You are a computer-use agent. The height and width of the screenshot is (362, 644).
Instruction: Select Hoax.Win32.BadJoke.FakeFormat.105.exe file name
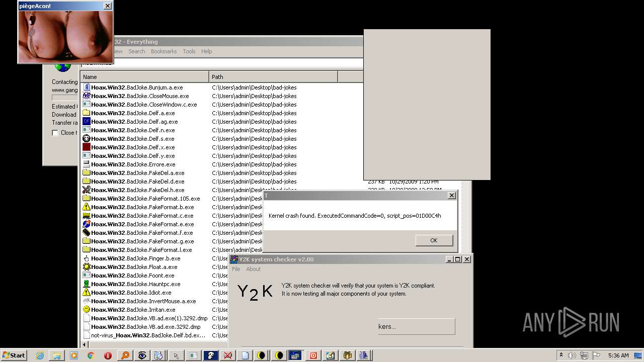click(145, 199)
